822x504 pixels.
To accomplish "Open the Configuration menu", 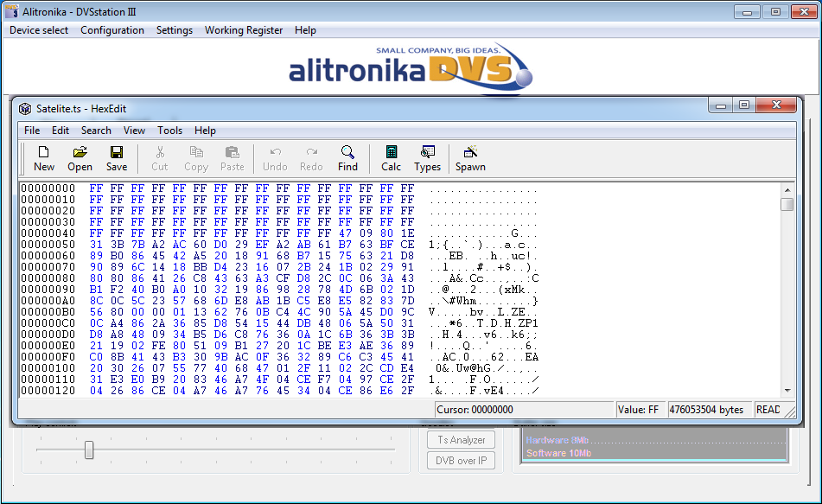I will click(x=112, y=30).
